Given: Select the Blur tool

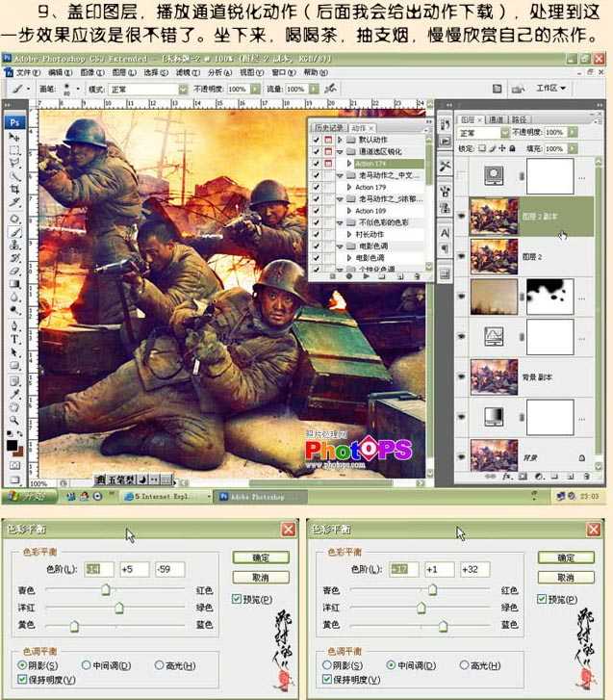Looking at the screenshot, I should pyautogui.click(x=14, y=297).
